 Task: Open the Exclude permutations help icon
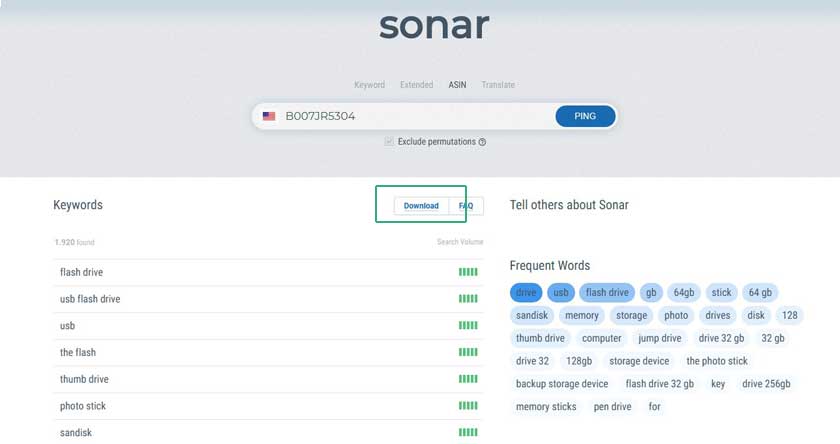pyautogui.click(x=482, y=142)
